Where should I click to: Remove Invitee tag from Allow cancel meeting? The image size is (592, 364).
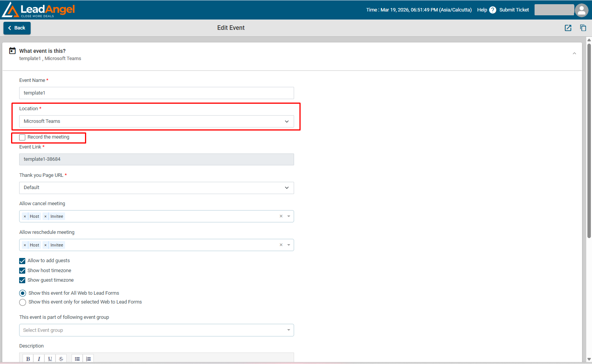pyautogui.click(x=46, y=217)
